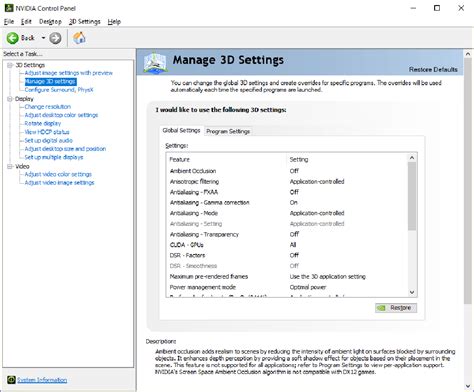Open the System Information link
The width and height of the screenshot is (474, 392).
pyautogui.click(x=42, y=380)
